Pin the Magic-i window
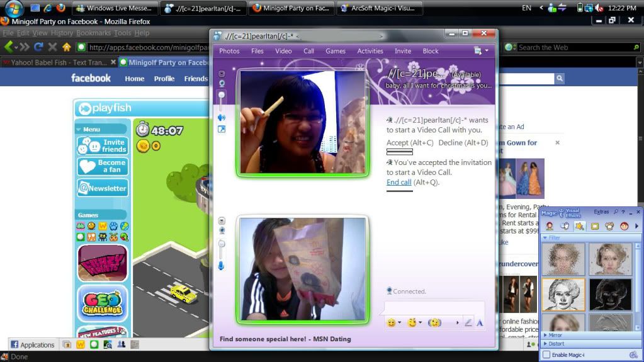644x362 pixels. pos(616,212)
